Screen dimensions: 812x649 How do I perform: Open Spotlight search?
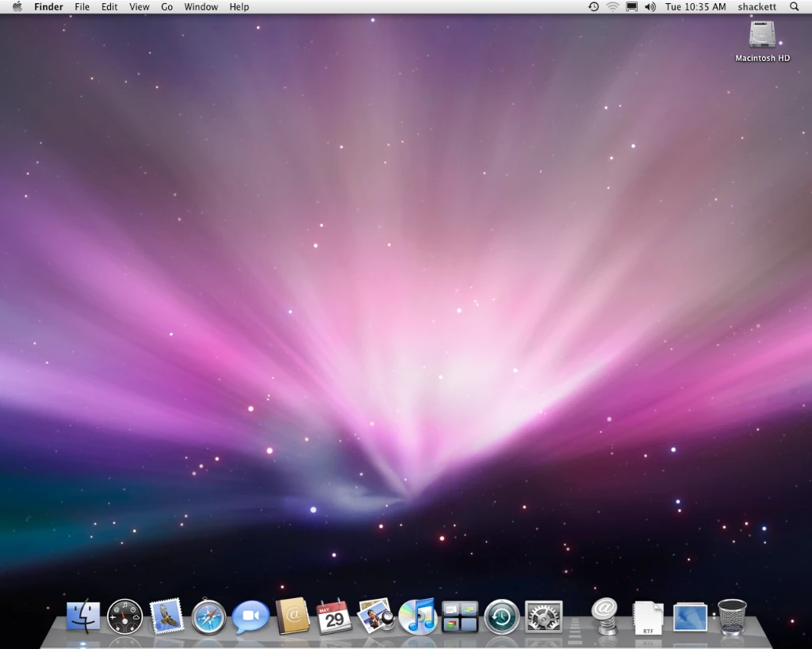(x=795, y=6)
